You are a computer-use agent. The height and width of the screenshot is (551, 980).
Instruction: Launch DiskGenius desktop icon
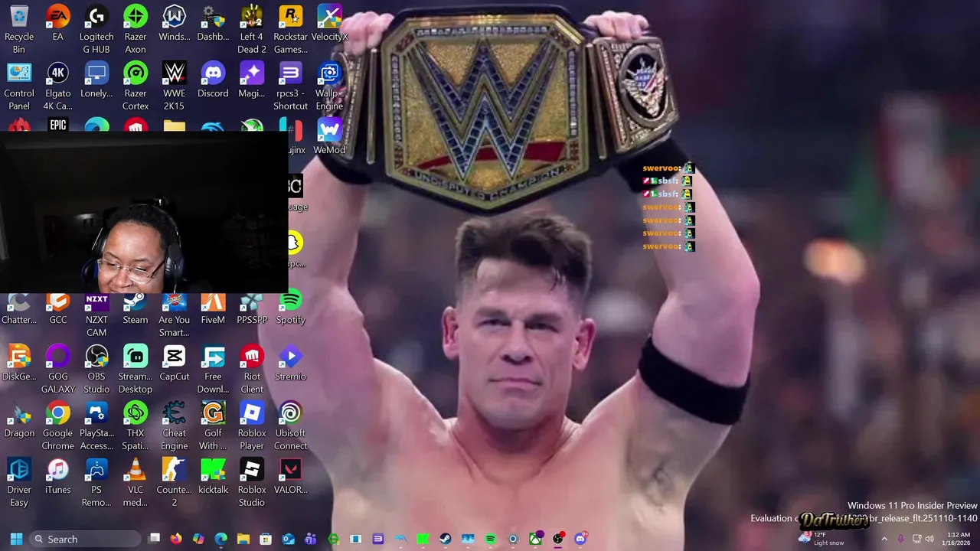19,363
